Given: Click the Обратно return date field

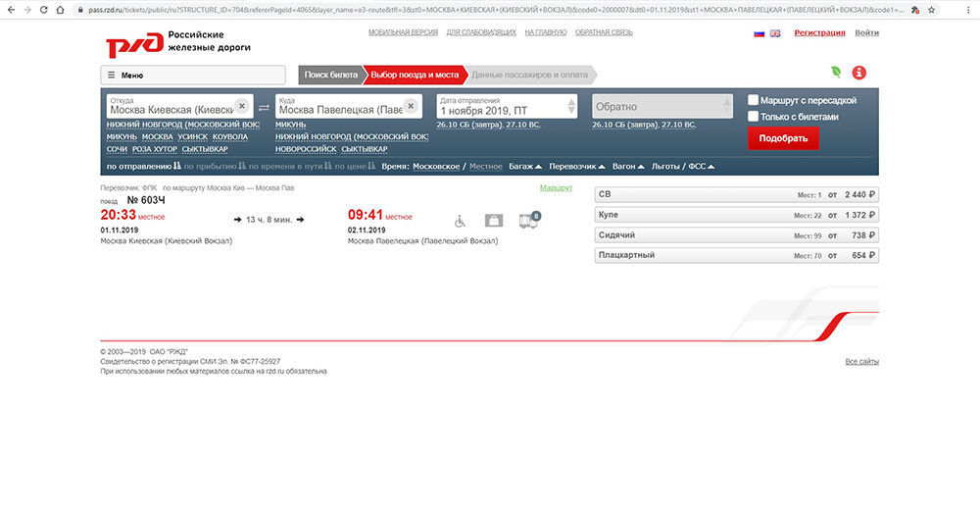Looking at the screenshot, I should [x=661, y=106].
